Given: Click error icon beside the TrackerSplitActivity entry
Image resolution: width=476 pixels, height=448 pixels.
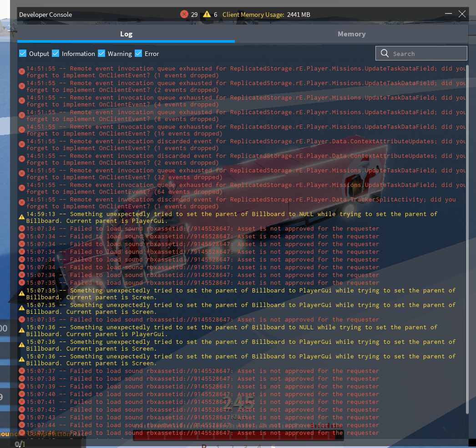Looking at the screenshot, I should pyautogui.click(x=21, y=203).
